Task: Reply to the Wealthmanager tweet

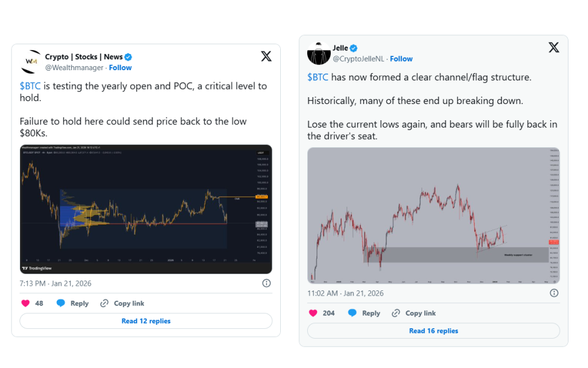Action: point(72,304)
